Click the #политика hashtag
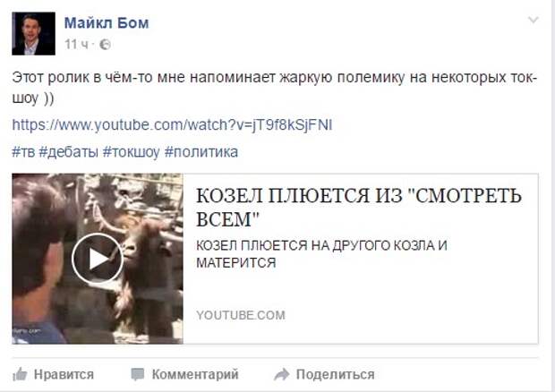 [x=201, y=152]
